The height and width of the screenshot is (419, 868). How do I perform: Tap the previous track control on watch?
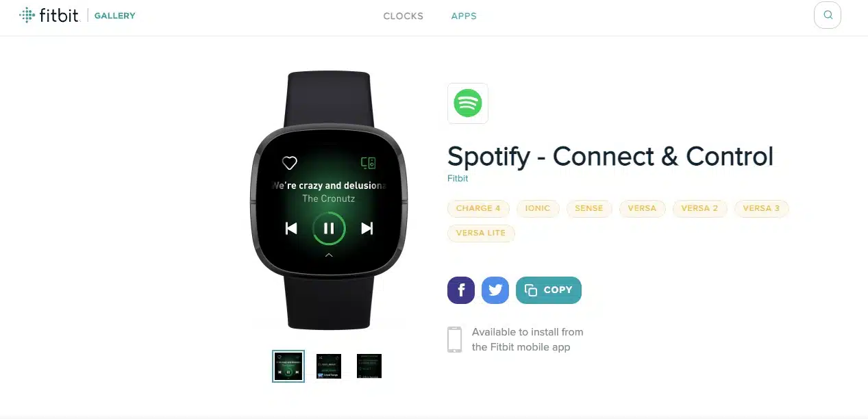[291, 228]
